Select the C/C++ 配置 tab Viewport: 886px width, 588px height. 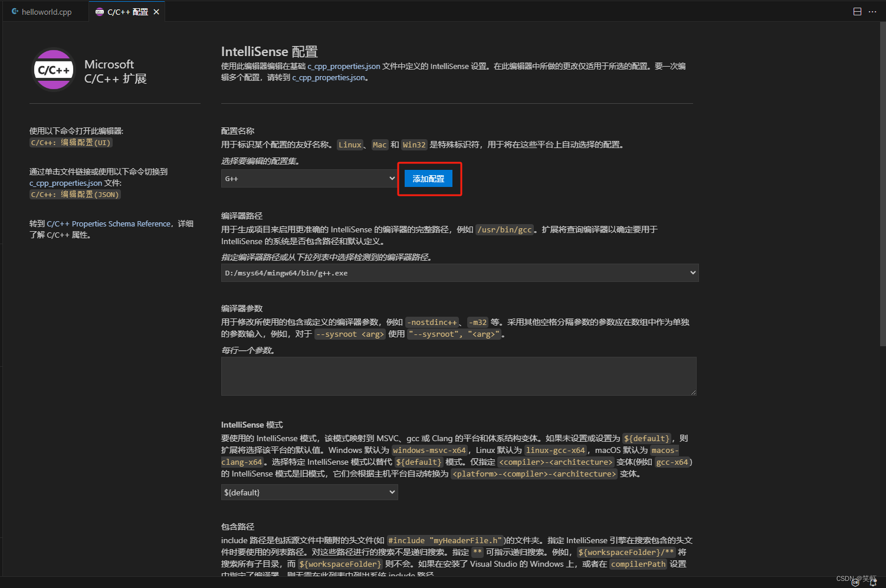tap(127, 12)
